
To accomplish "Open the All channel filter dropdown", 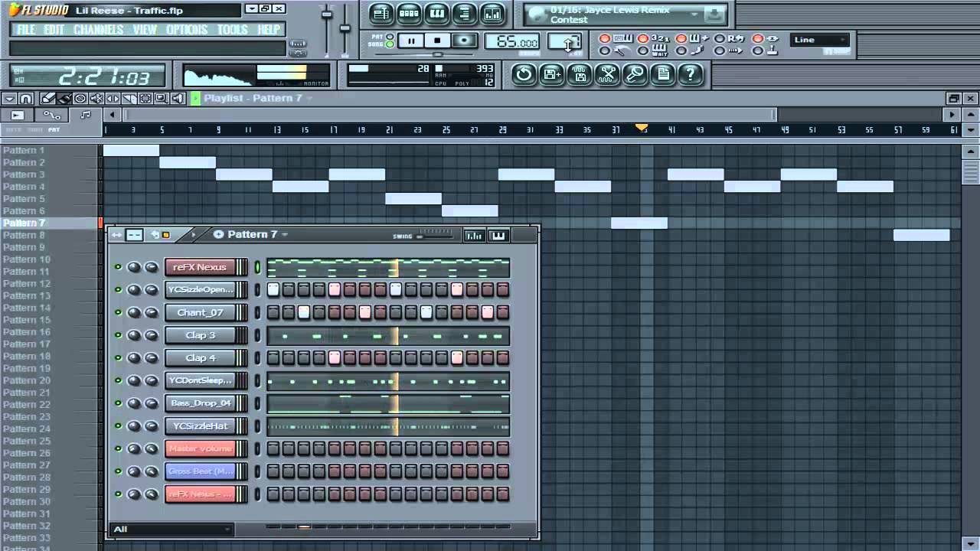I will pyautogui.click(x=171, y=529).
